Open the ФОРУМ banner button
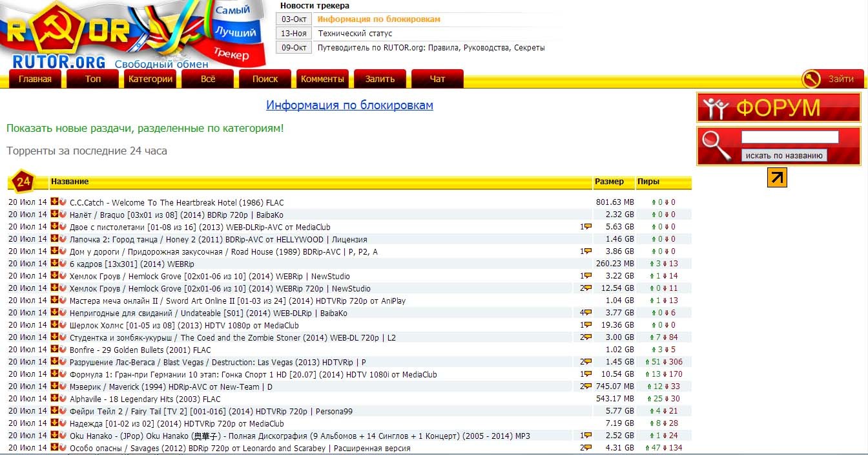Viewport: 868px width, 455px height. point(779,108)
